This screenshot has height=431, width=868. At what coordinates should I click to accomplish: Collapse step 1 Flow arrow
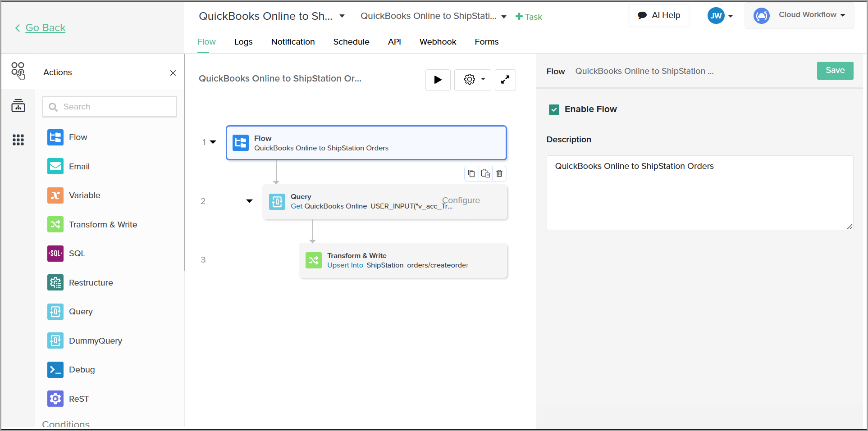pyautogui.click(x=213, y=142)
